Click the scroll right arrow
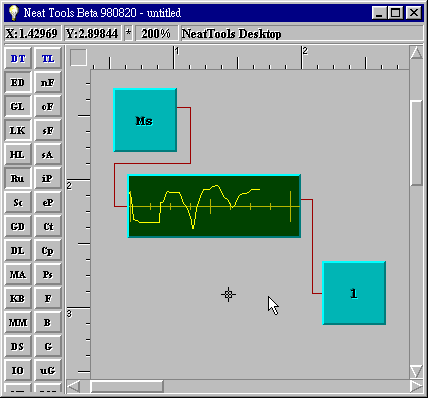The image size is (428, 398). 416,387
